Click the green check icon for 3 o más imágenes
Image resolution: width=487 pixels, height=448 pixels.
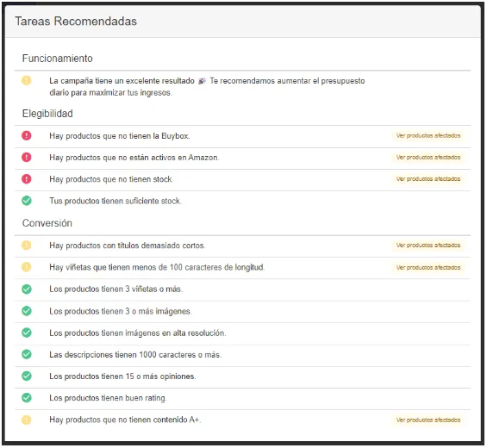coord(27,311)
